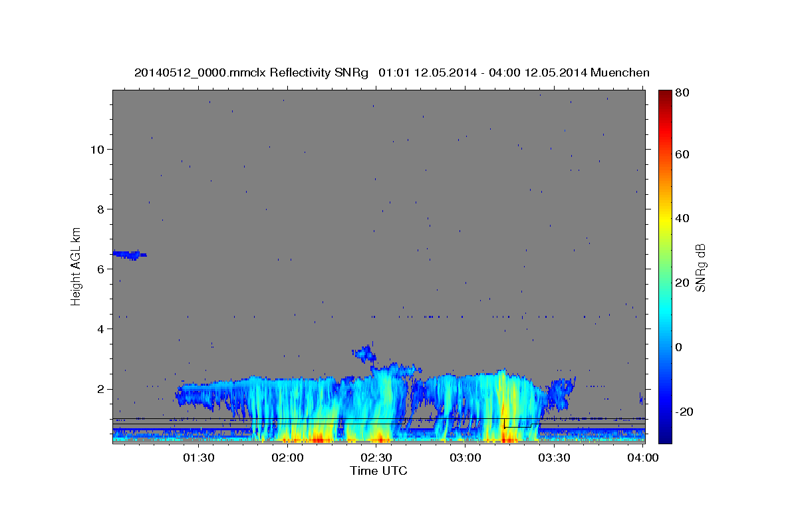Click 'Muenchen' in the plot title
798x532 pixels.
620,72
